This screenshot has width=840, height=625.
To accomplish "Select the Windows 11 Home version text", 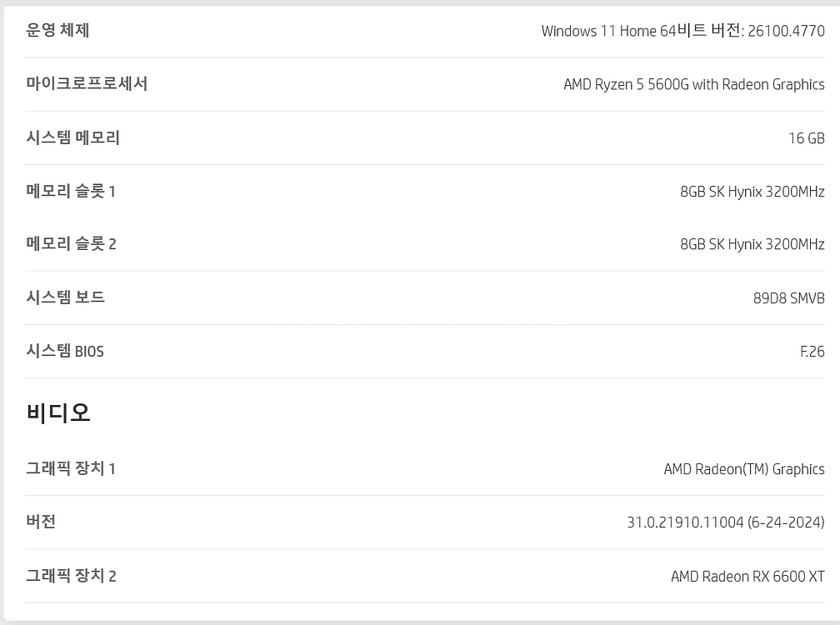I will click(x=683, y=31).
